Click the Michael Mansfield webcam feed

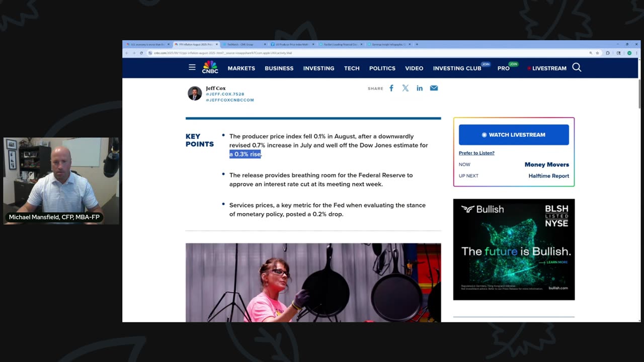point(61,181)
